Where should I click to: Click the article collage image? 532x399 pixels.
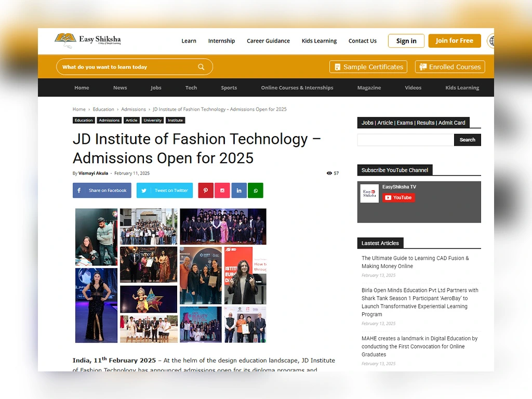coord(170,275)
